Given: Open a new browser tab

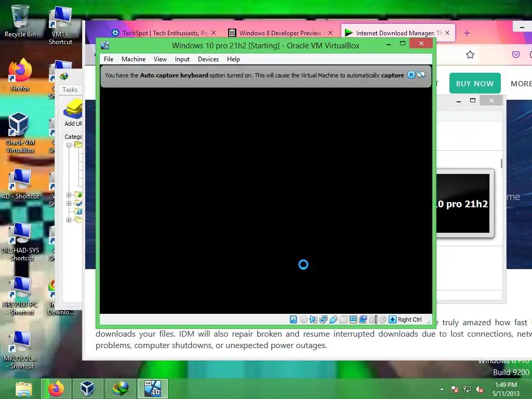Looking at the screenshot, I should [x=467, y=33].
